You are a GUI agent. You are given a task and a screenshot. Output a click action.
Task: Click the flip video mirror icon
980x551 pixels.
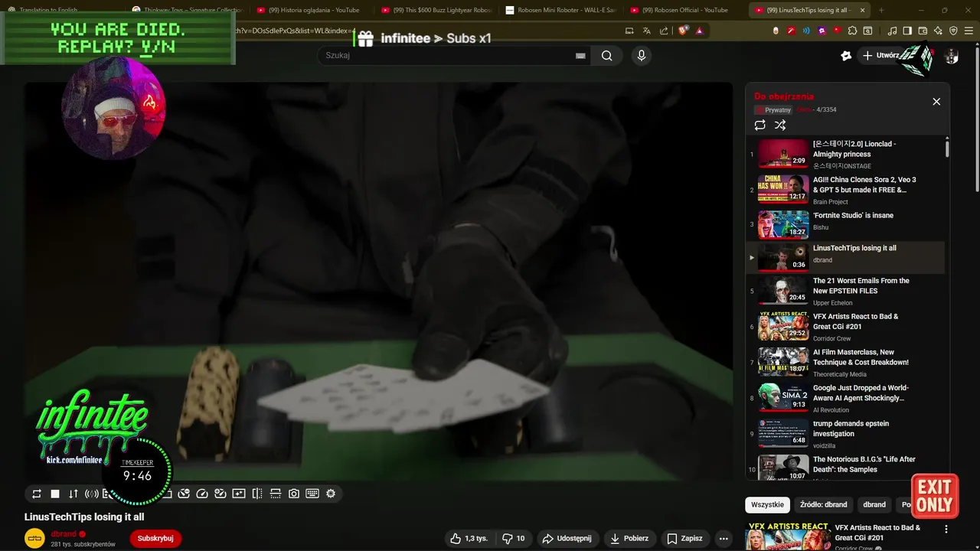pyautogui.click(x=257, y=494)
